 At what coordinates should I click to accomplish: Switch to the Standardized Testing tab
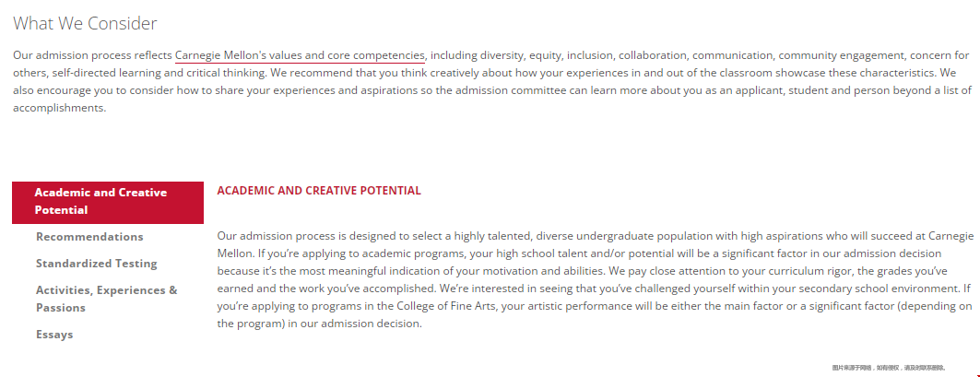[96, 264]
